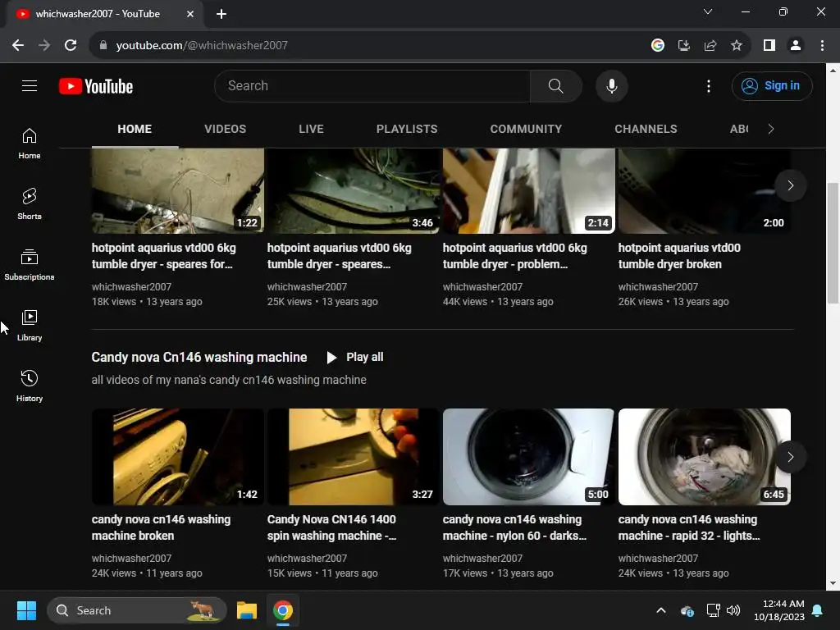This screenshot has height=630, width=840.
Task: Switch to the PLAYLISTS tab
Action: tap(407, 129)
